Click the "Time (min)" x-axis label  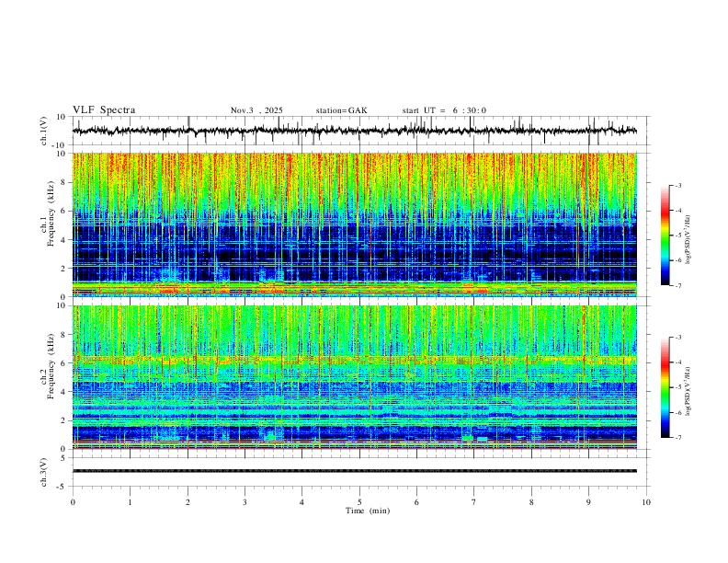[x=368, y=511]
